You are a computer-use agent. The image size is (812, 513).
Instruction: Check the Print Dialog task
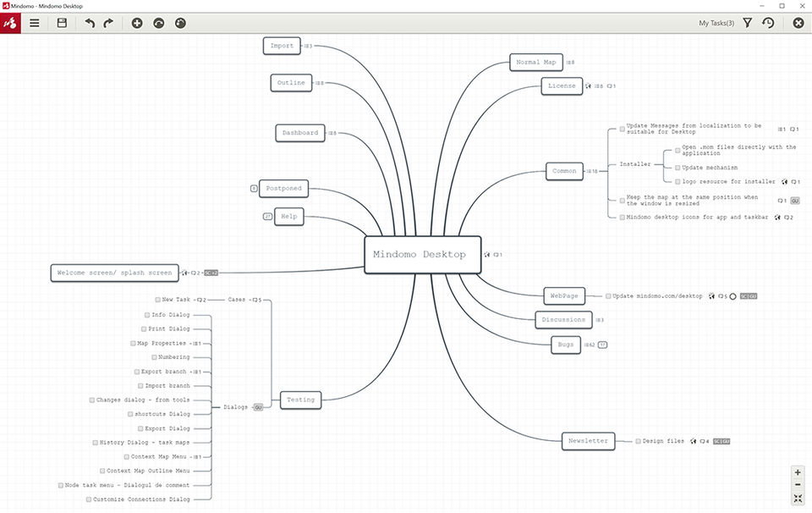pos(144,328)
